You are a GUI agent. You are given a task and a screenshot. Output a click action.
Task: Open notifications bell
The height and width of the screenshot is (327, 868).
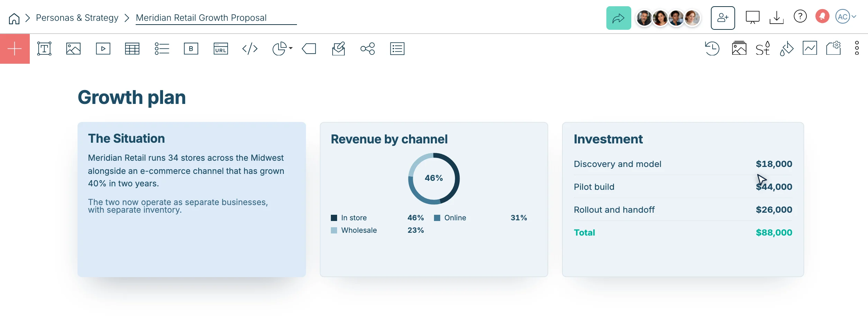[x=822, y=16]
